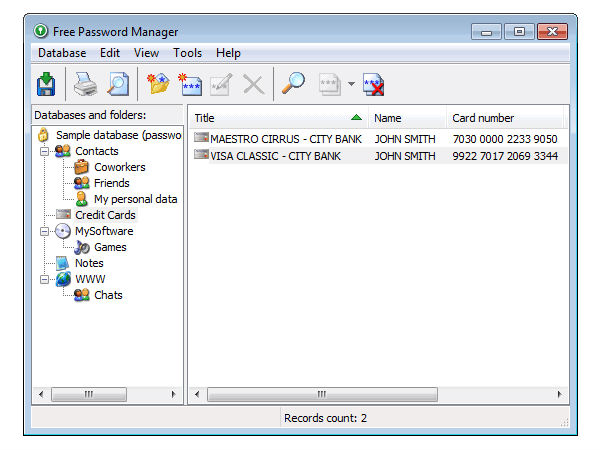Open the dropdown arrow beside the password icon
The image size is (600, 450).
[351, 85]
